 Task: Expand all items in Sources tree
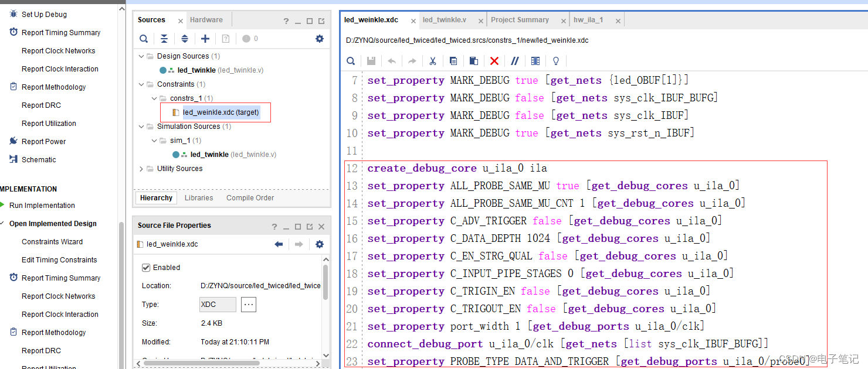[x=185, y=39]
